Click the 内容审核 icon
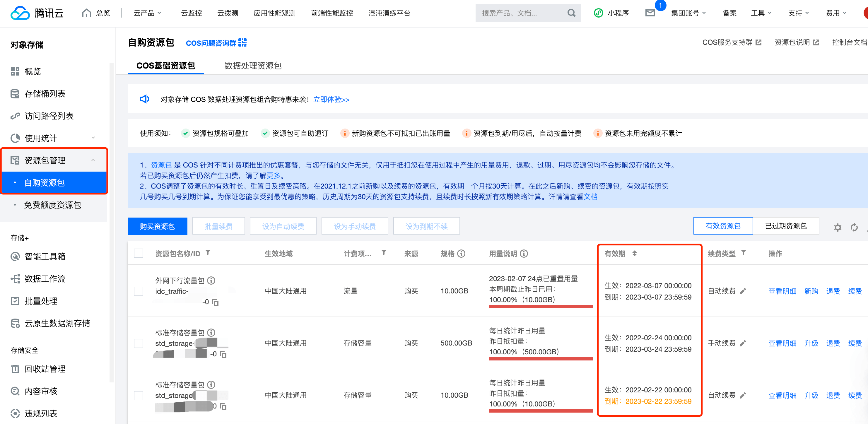 [x=15, y=391]
